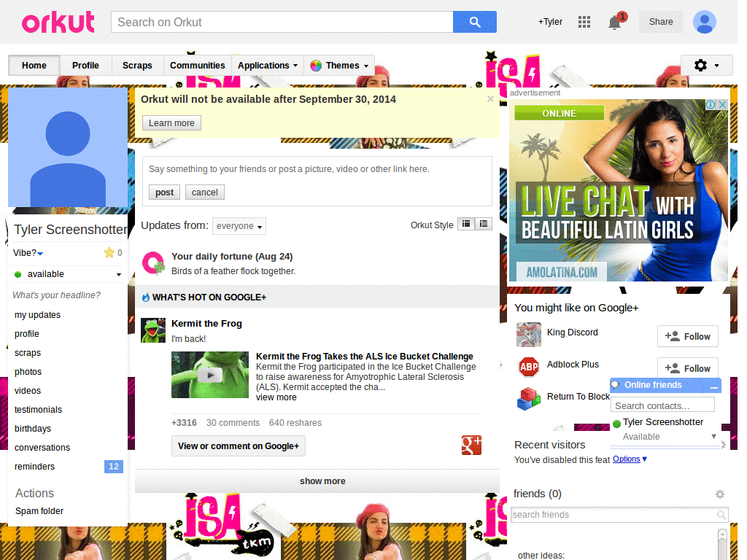Click the profile picture placeholder
This screenshot has width=747, height=560.
[x=68, y=147]
